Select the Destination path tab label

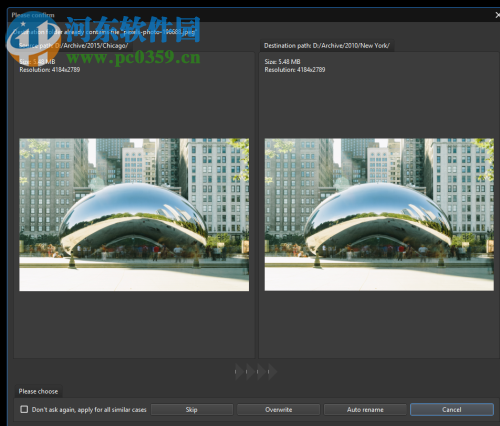[x=327, y=46]
